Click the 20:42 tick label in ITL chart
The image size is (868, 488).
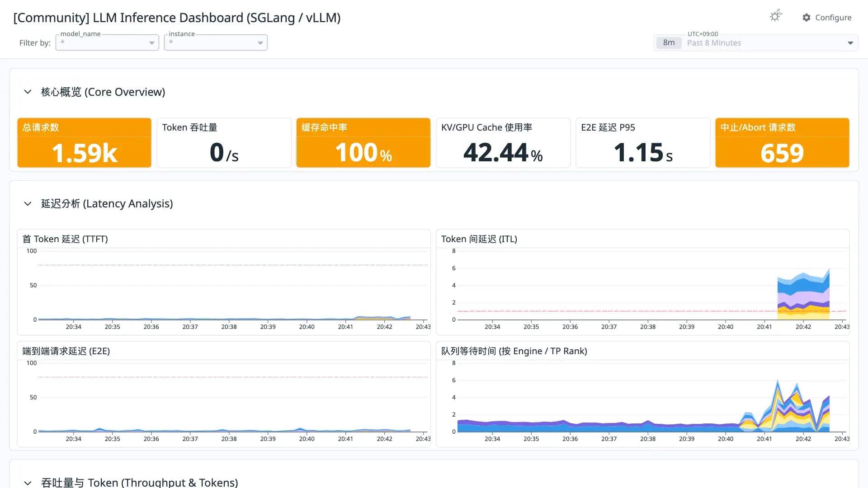pos(803,327)
